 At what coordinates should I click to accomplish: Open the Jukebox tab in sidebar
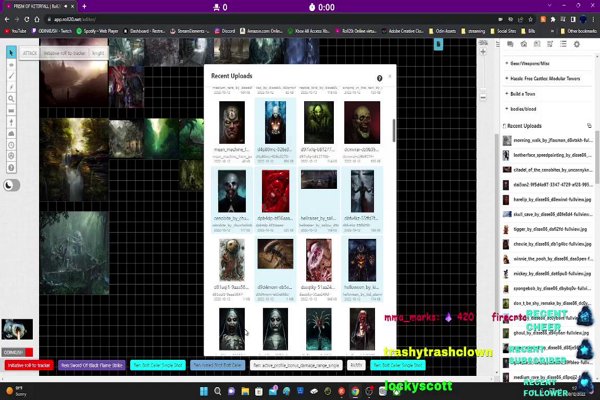pos(550,44)
